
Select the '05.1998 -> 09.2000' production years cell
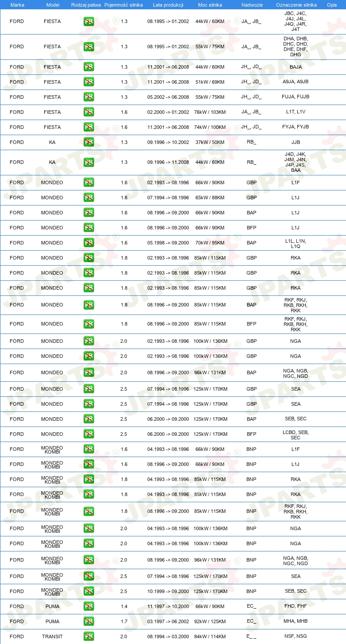168,243
